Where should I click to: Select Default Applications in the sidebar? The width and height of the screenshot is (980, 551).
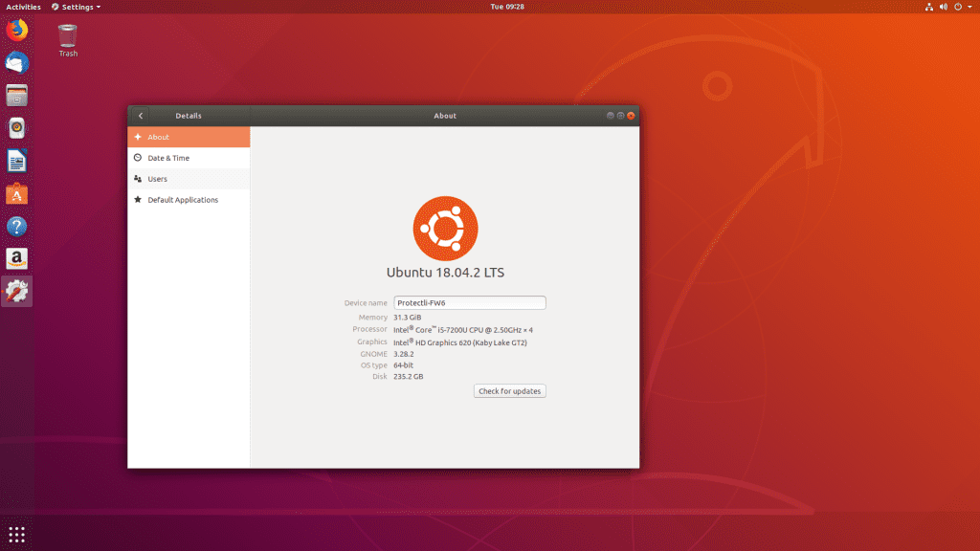click(x=189, y=200)
